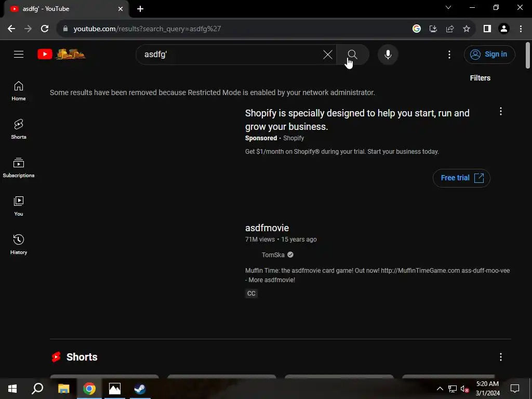Screen dimensions: 532x399
Task: Click the Restricted Mode notice text
Action: coord(212,92)
